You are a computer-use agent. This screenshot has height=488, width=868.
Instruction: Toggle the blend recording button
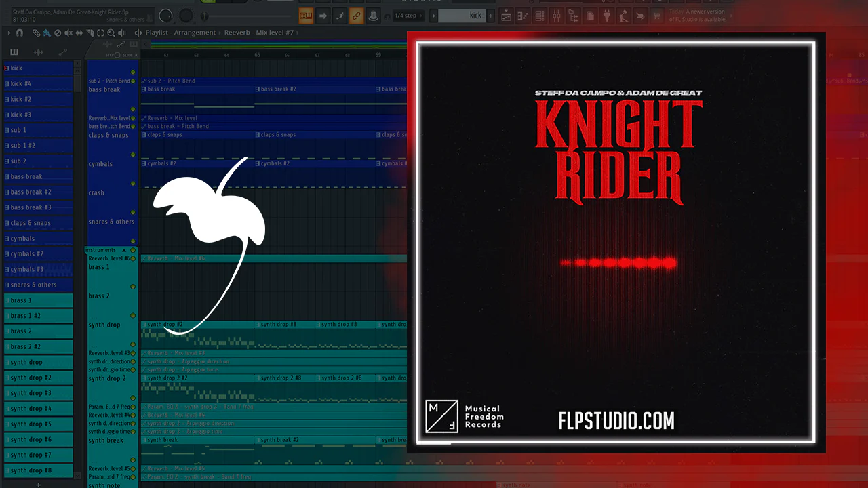click(340, 16)
